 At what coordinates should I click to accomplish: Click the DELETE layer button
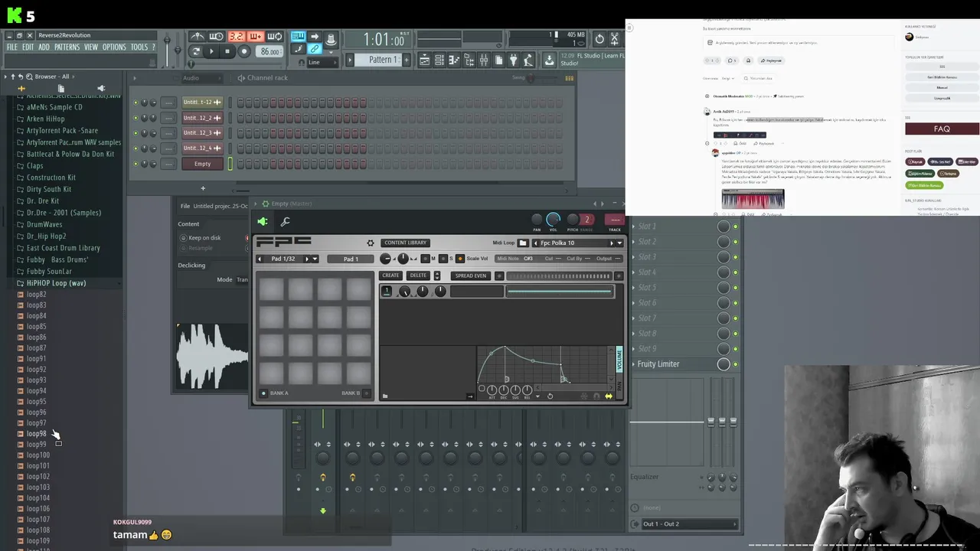point(418,275)
